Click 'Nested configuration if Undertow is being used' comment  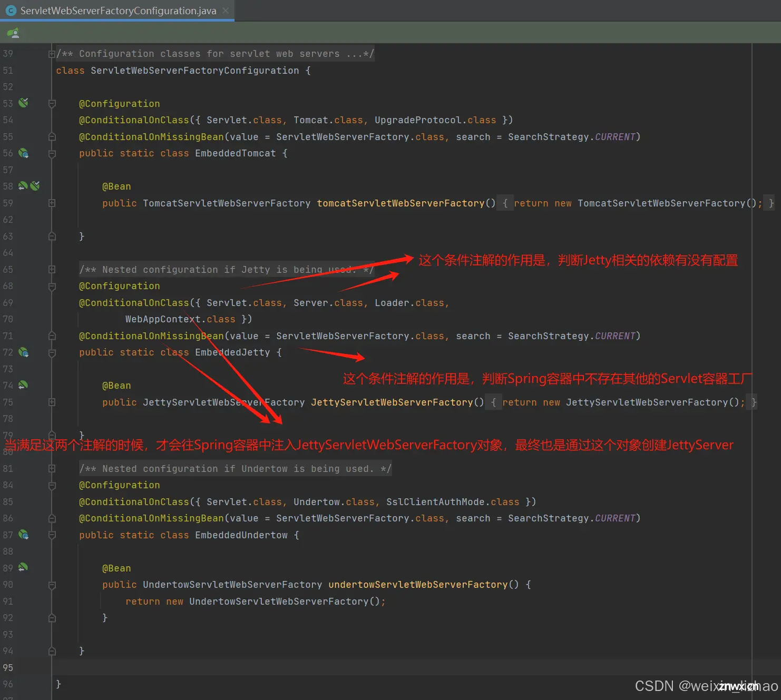[x=235, y=469]
